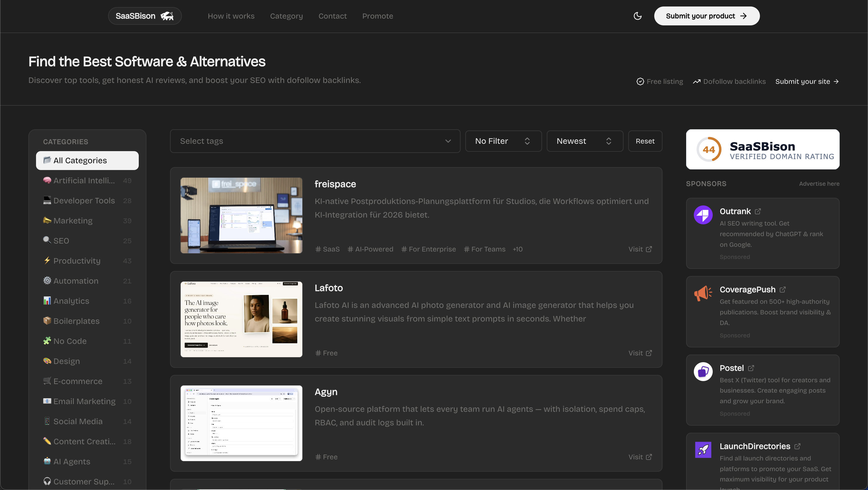Image resolution: width=868 pixels, height=490 pixels.
Task: Click Submit your product button
Action: 707,16
